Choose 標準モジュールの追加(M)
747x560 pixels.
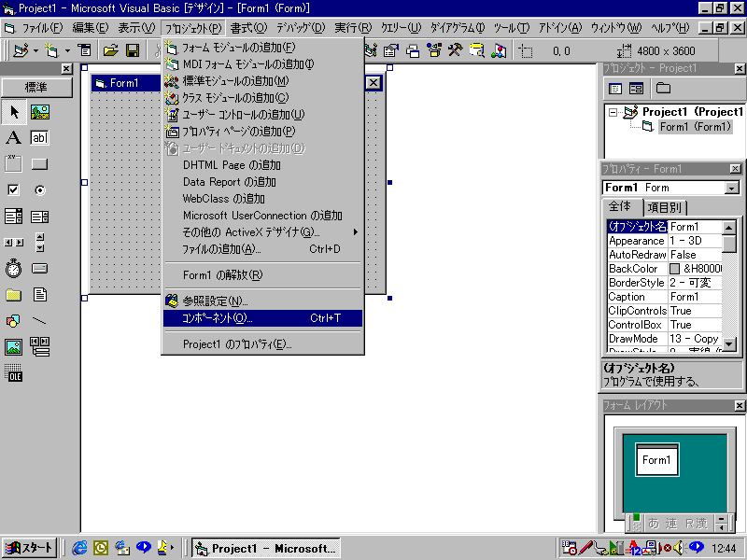click(x=263, y=81)
